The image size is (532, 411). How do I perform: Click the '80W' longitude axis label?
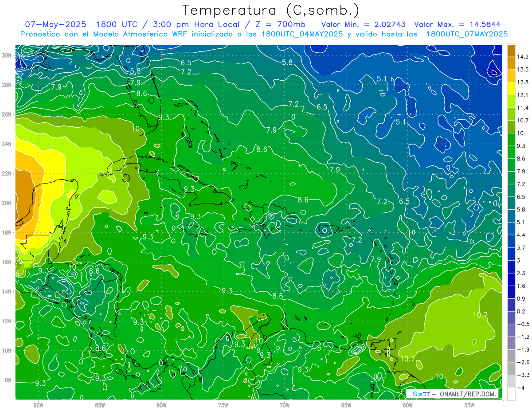click(x=161, y=405)
